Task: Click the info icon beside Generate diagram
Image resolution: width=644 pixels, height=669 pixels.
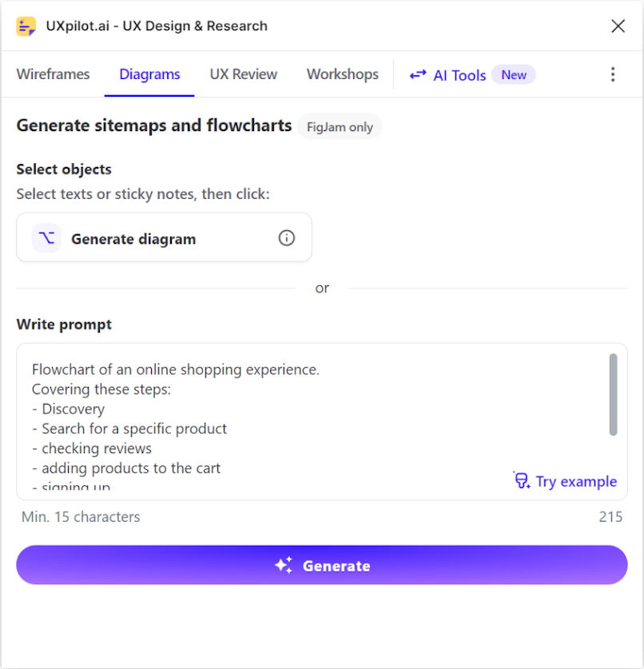Action: (287, 238)
